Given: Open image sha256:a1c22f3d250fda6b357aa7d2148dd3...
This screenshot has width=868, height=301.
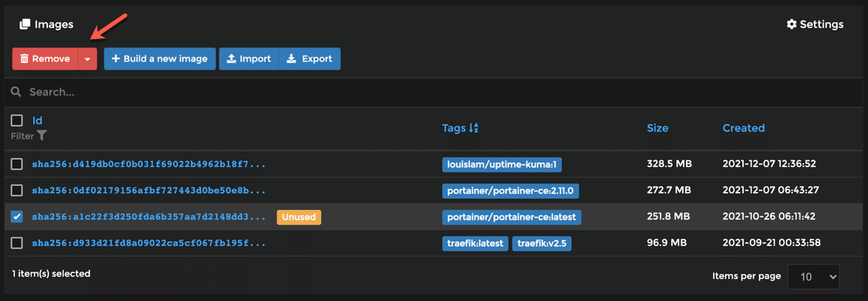Looking at the screenshot, I should coord(149,217).
